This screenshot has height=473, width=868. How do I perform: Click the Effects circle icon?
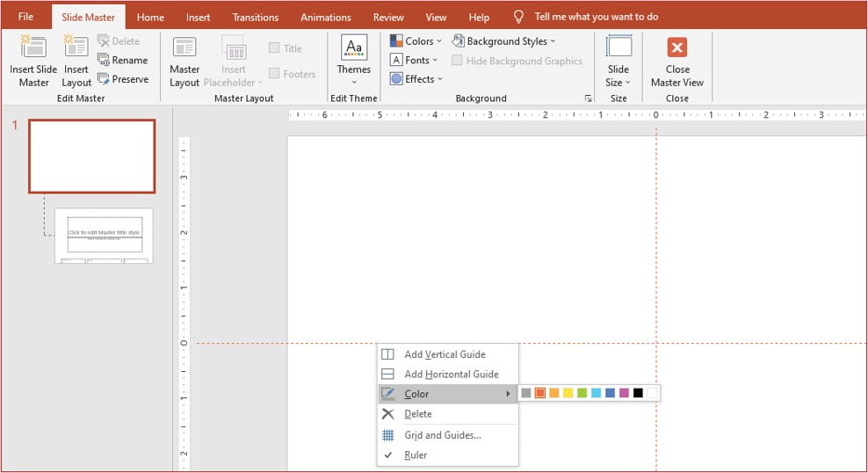point(396,78)
